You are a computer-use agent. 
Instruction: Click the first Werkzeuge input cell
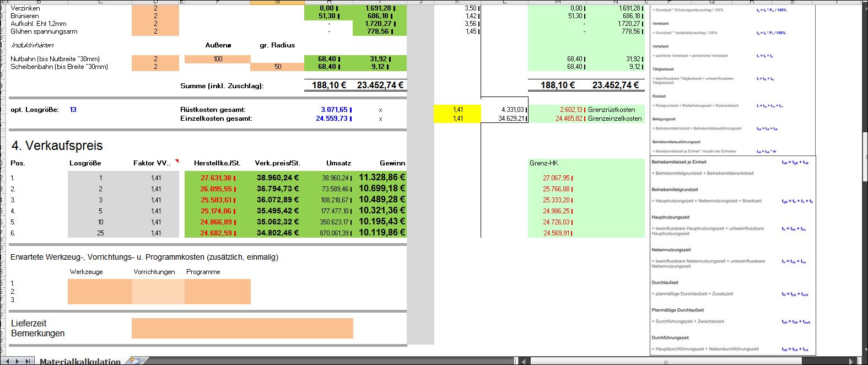(99, 283)
